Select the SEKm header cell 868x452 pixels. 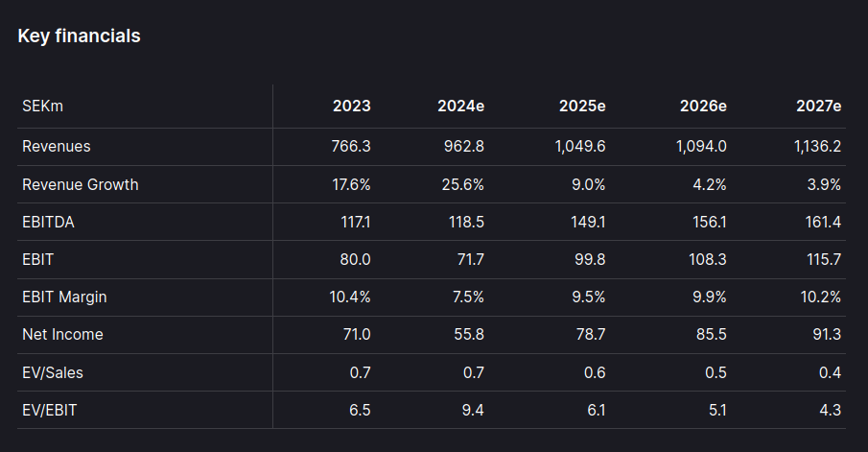pyautogui.click(x=42, y=106)
